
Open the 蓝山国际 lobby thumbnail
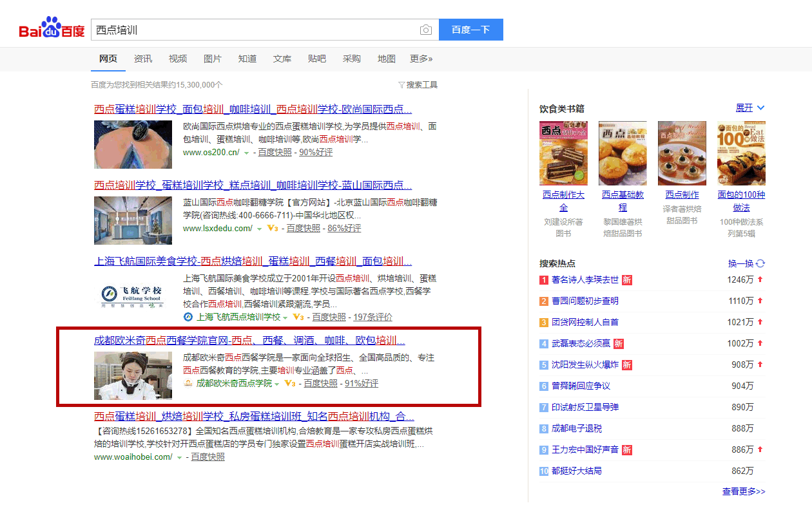pos(133,220)
